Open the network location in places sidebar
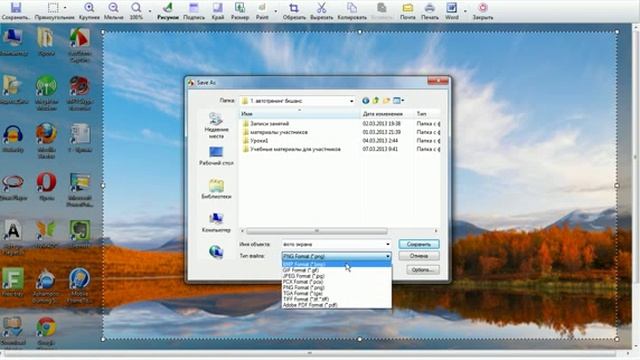The image size is (640, 360). pyautogui.click(x=216, y=252)
